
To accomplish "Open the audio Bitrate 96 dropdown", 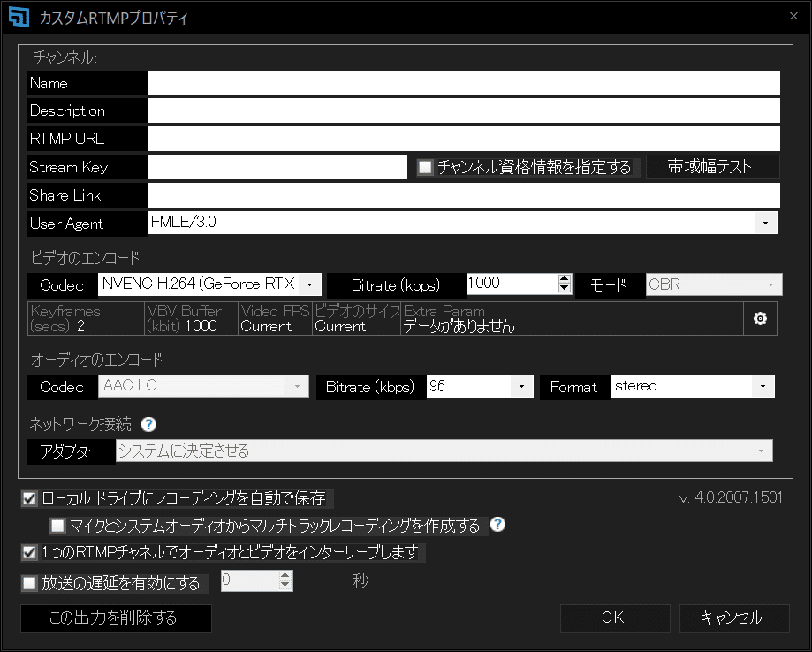I will pyautogui.click(x=521, y=386).
